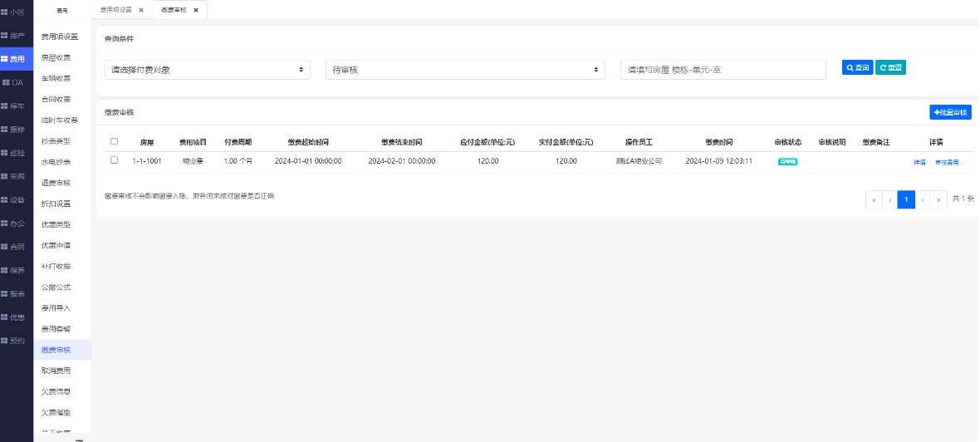The image size is (980, 442).
Task: Select 退费审核 in the fee submenu
Action: 56,183
